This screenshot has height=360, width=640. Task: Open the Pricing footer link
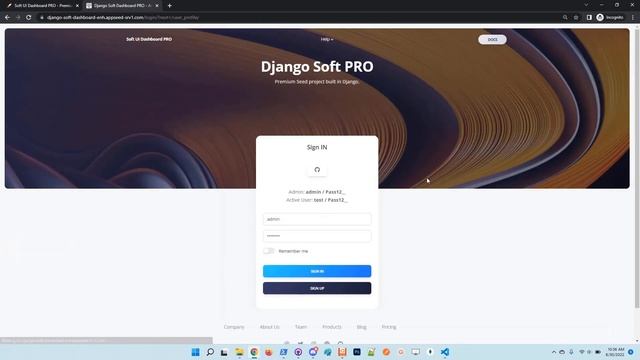click(x=389, y=327)
